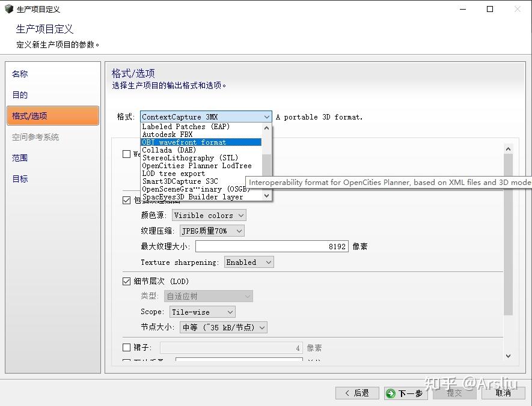Enable the 裙子 checkbox

coord(126,347)
